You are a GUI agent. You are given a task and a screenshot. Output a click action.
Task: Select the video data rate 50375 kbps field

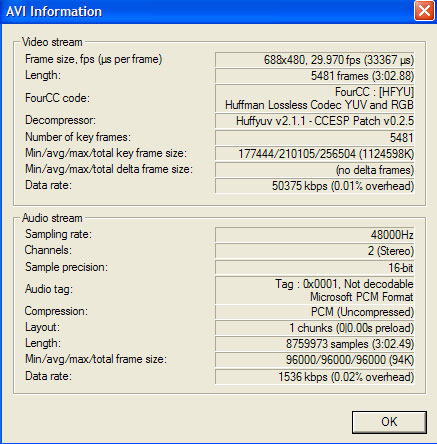tap(315, 186)
